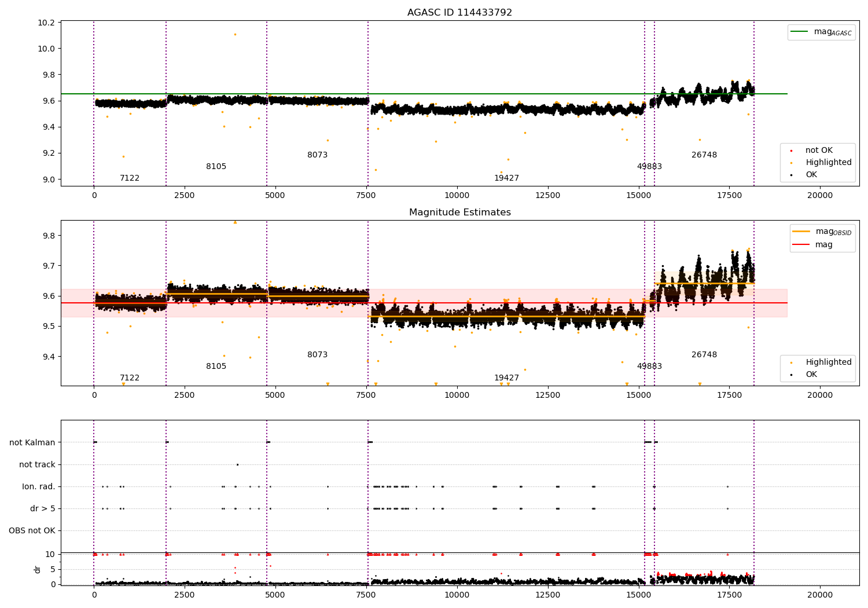Select 'OK' in the Magnitude Estimates plot legend
This screenshot has width=868, height=608.
(x=811, y=375)
